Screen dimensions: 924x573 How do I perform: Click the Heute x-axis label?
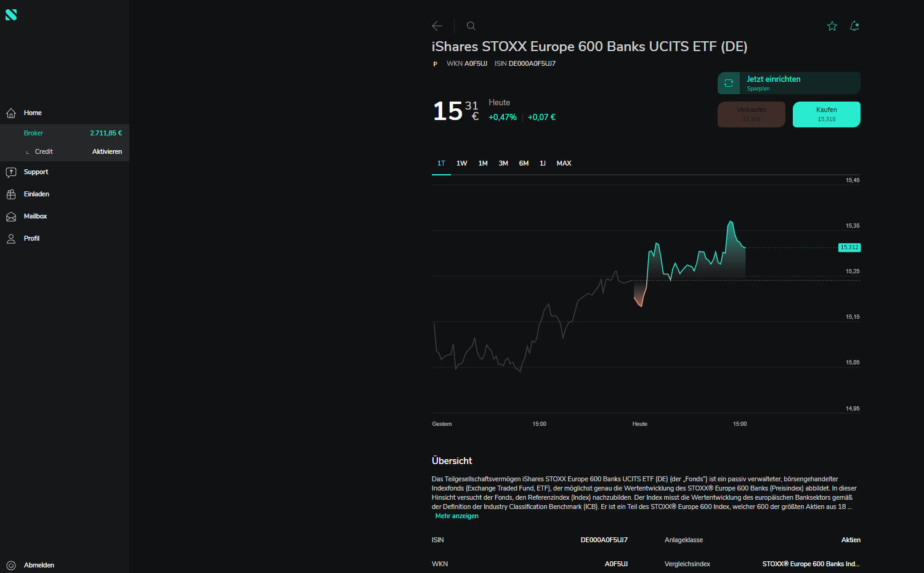(640, 424)
